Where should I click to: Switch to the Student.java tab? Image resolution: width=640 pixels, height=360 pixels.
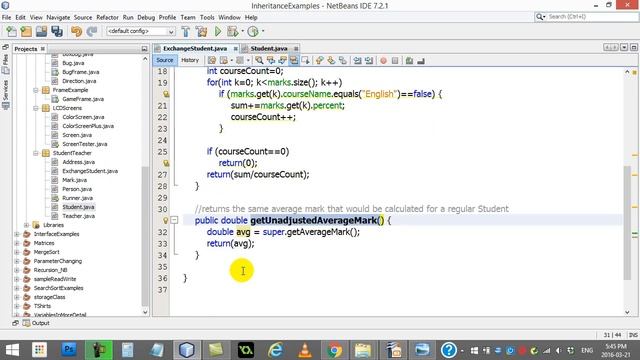[x=269, y=49]
